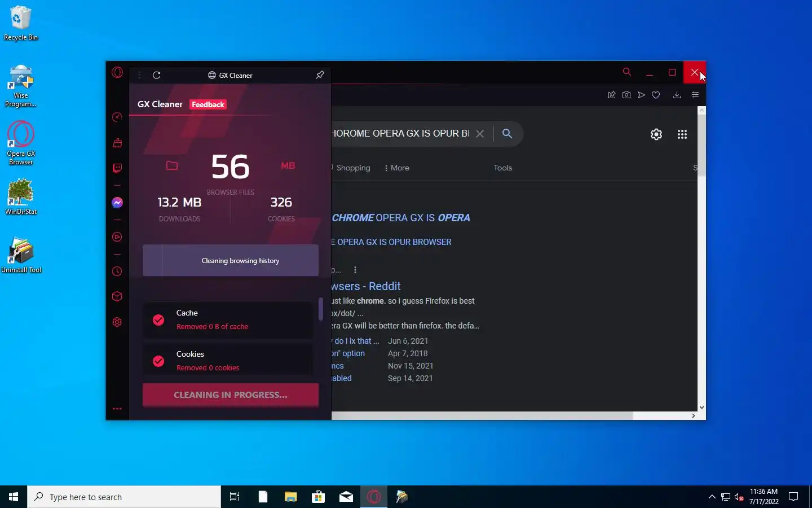Screen dimensions: 812x508
Task: Open Google apps grid
Action: pos(682,134)
